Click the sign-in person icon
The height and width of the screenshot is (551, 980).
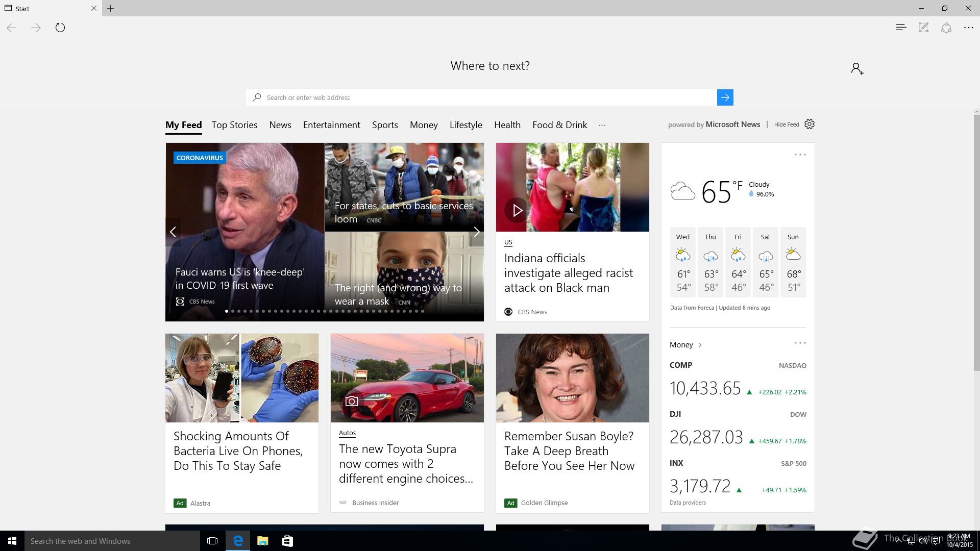click(x=857, y=68)
